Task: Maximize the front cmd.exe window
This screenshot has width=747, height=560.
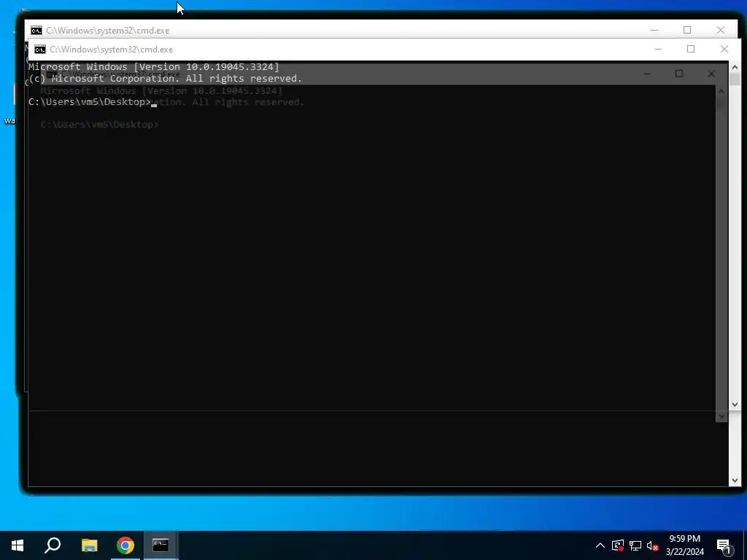Action: coord(691,49)
